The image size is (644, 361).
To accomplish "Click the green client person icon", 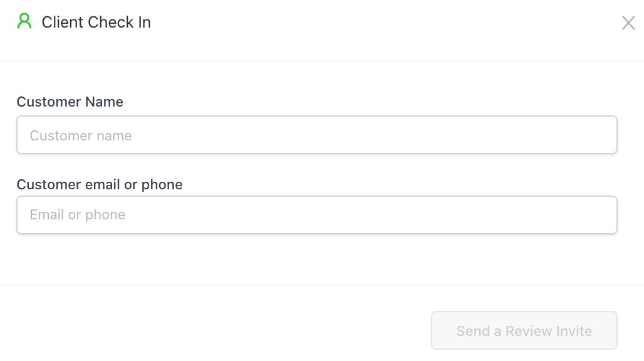I will 24,22.
